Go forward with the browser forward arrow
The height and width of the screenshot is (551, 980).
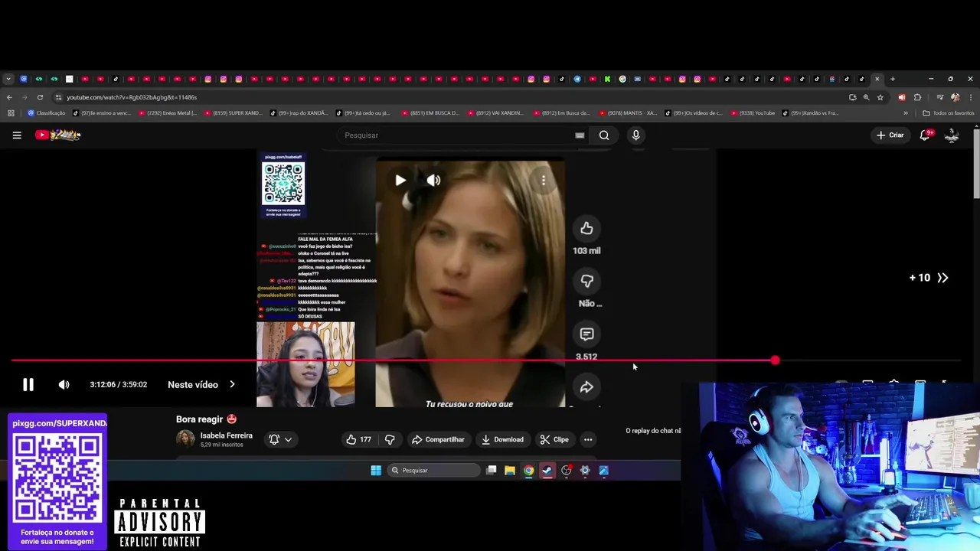24,97
